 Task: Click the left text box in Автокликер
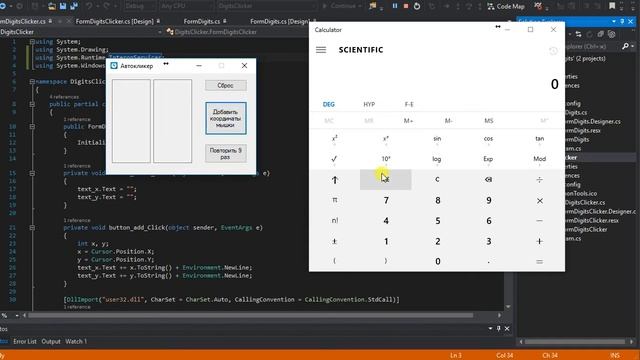131,121
